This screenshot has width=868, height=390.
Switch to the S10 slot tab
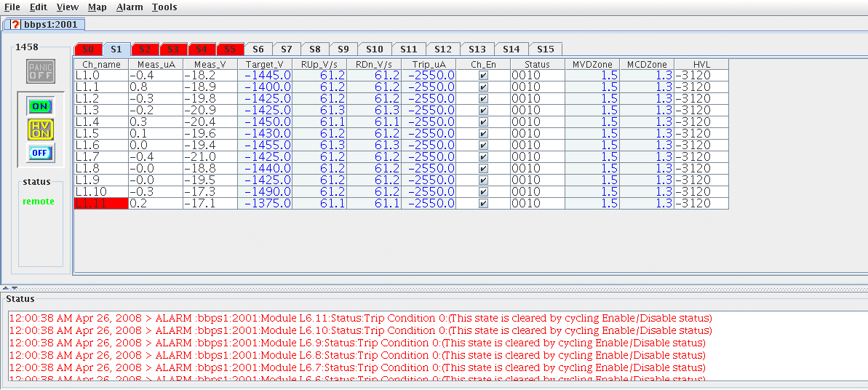[x=375, y=49]
